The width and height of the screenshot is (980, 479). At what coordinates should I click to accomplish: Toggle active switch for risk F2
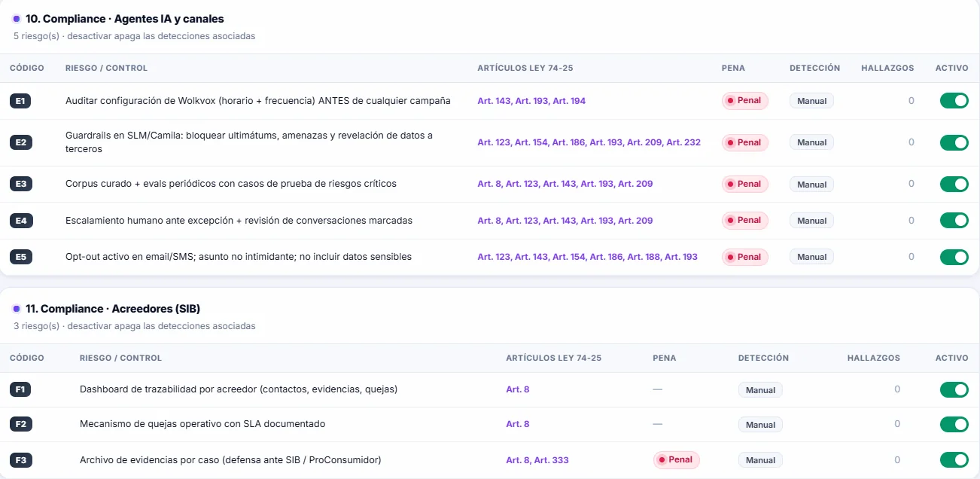954,424
